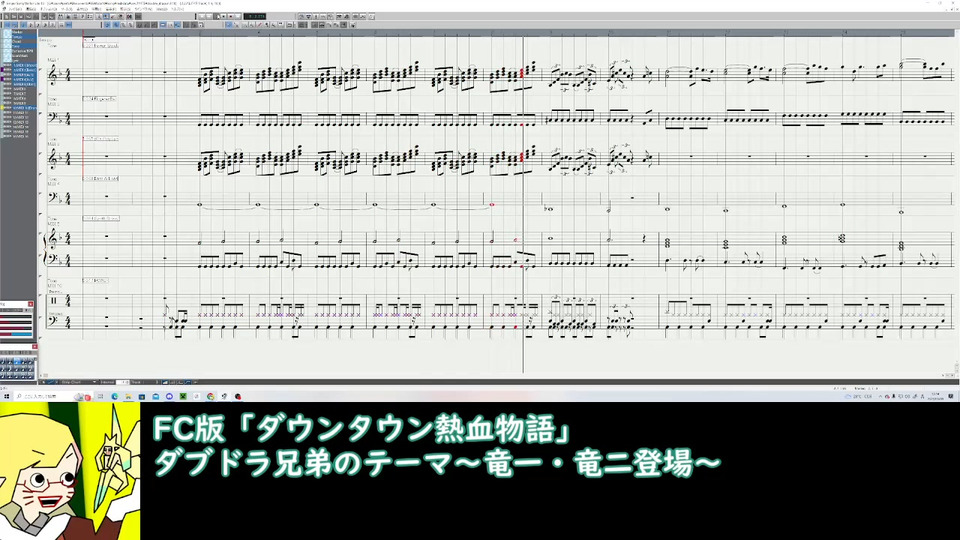Open the ファイル menu in the menu bar
Viewport: 960px width, 540px height.
tap(15, 9)
